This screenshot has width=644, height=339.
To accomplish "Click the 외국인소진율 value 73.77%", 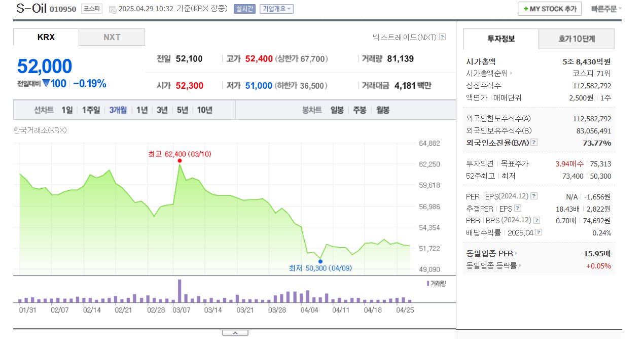I will (x=597, y=143).
